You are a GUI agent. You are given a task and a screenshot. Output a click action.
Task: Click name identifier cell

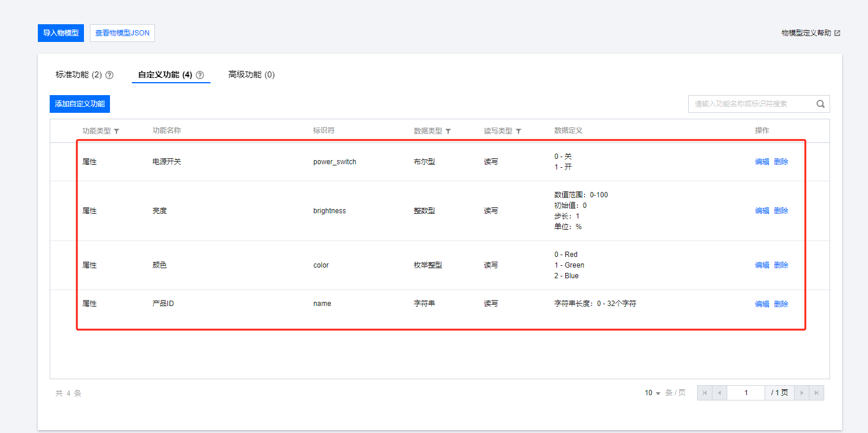[322, 304]
